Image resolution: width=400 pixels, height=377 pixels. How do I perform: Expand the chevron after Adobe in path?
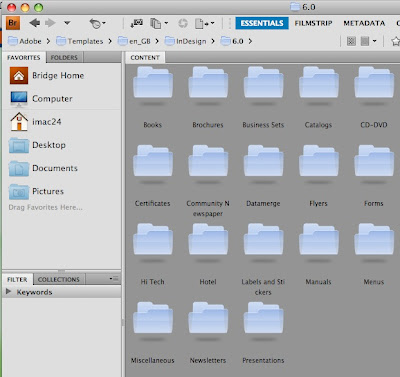click(48, 41)
